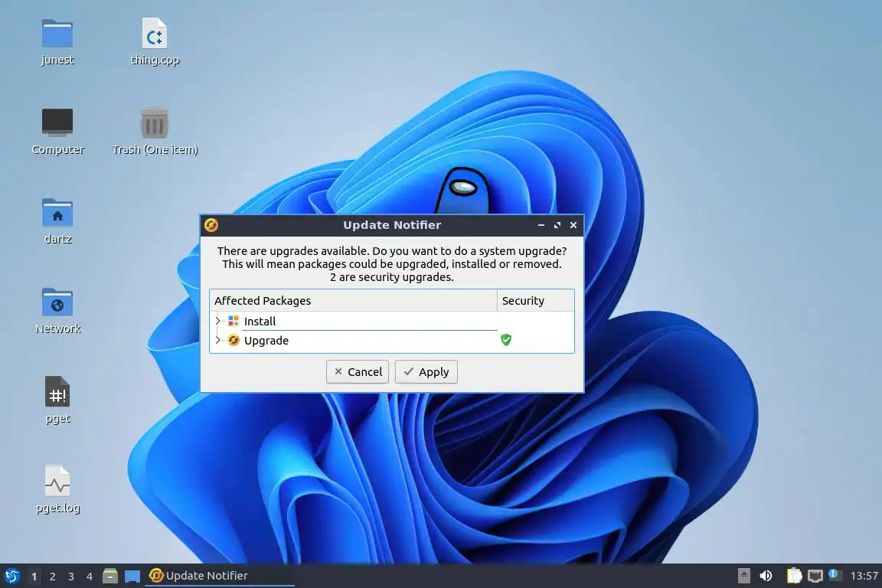Image resolution: width=882 pixels, height=588 pixels.
Task: Click the Update Notifier taskbar entry
Action: click(220, 576)
